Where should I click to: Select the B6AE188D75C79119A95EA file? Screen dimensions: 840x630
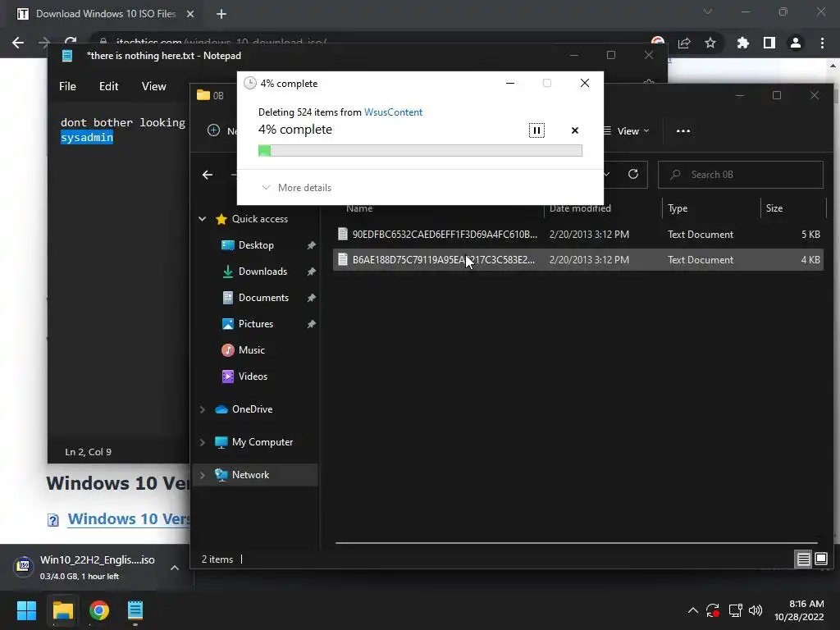coord(578,260)
